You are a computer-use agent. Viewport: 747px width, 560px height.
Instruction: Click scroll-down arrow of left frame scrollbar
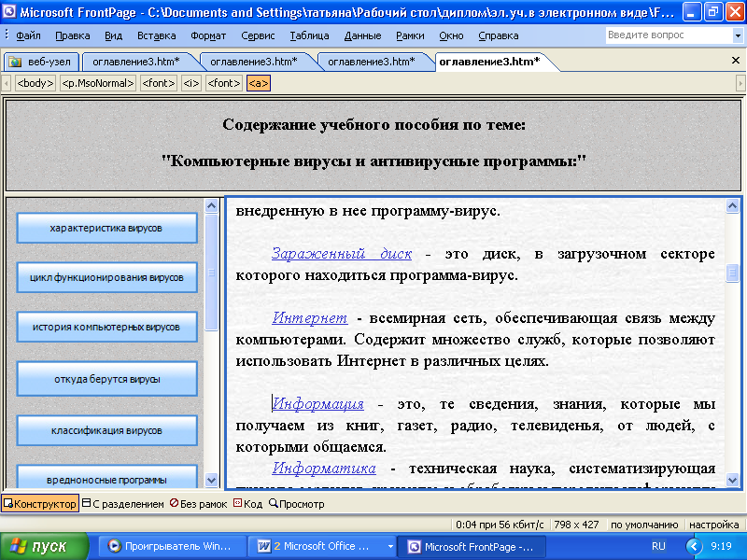click(x=212, y=481)
